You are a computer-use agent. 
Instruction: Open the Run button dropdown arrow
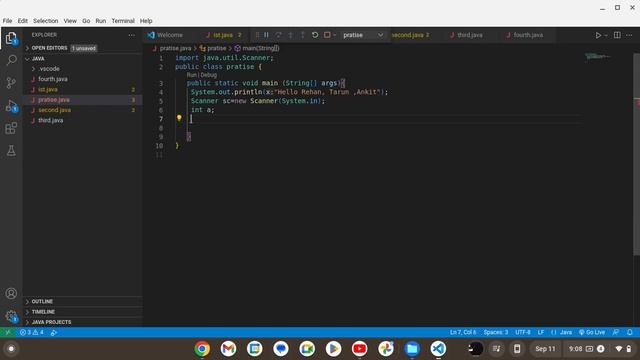[x=606, y=36]
